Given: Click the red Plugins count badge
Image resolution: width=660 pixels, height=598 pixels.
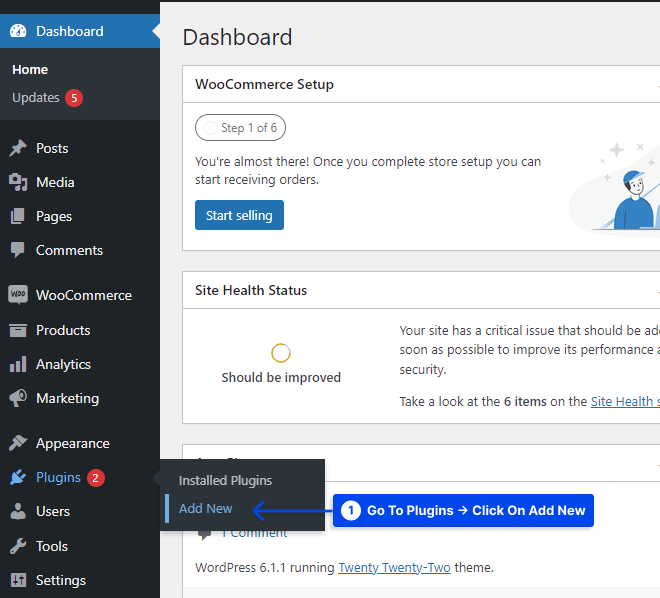Looking at the screenshot, I should point(96,478).
